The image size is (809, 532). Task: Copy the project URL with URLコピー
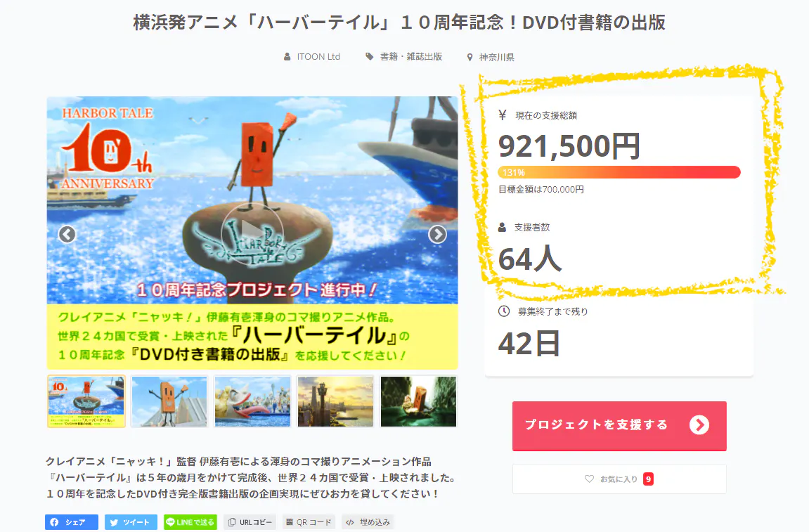coord(250,522)
